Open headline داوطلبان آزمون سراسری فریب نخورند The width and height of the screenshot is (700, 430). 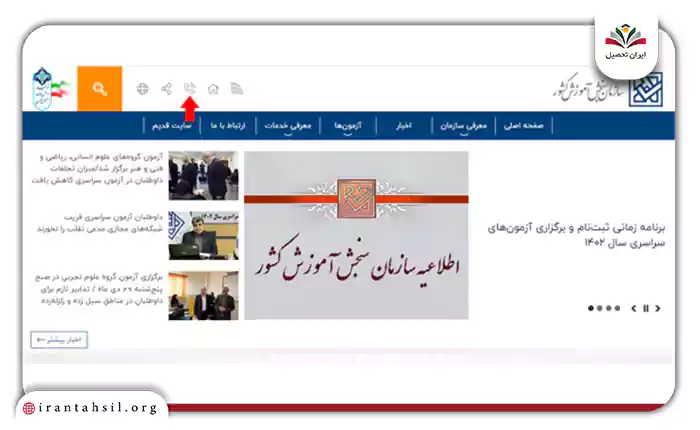(x=100, y=223)
